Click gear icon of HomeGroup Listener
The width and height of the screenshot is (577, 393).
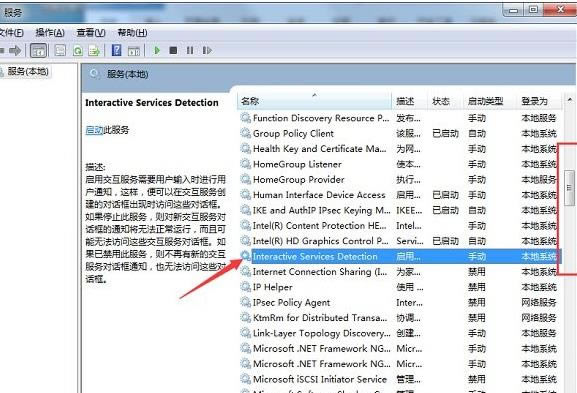245,164
